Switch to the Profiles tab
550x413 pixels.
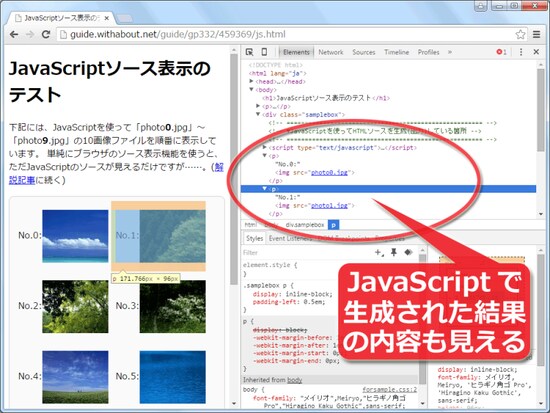[428, 52]
